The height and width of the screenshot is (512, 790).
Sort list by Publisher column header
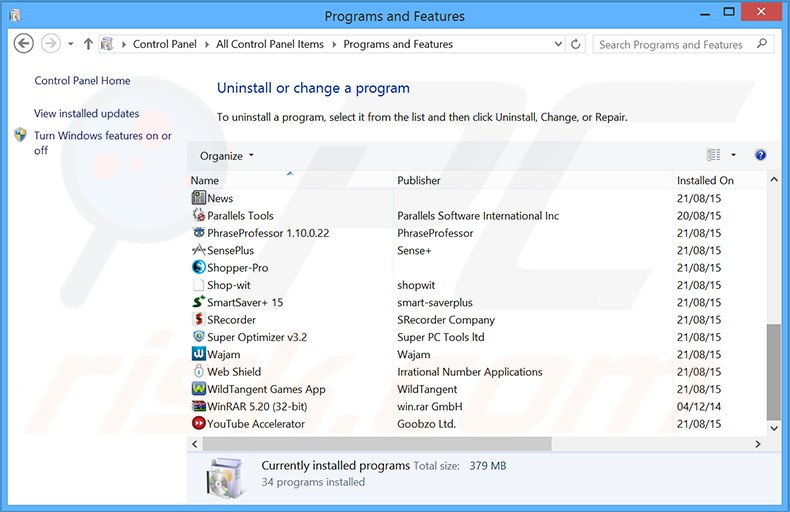coord(533,180)
